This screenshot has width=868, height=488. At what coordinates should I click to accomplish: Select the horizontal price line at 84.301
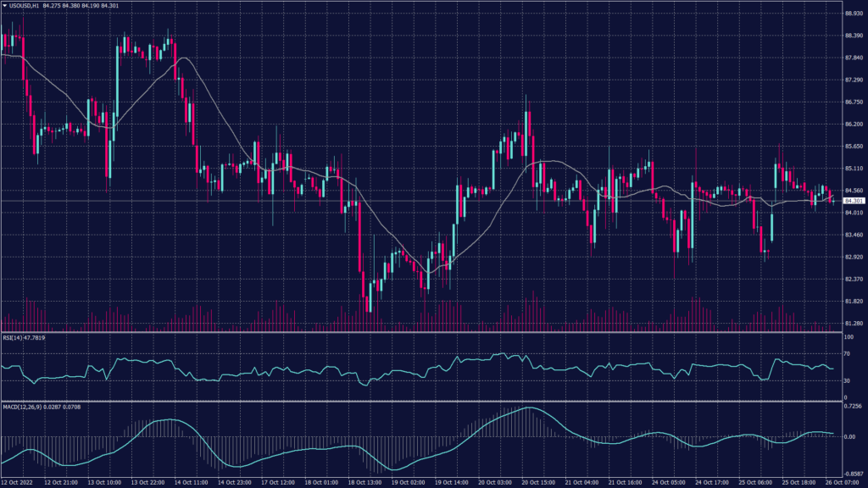pyautogui.click(x=424, y=202)
